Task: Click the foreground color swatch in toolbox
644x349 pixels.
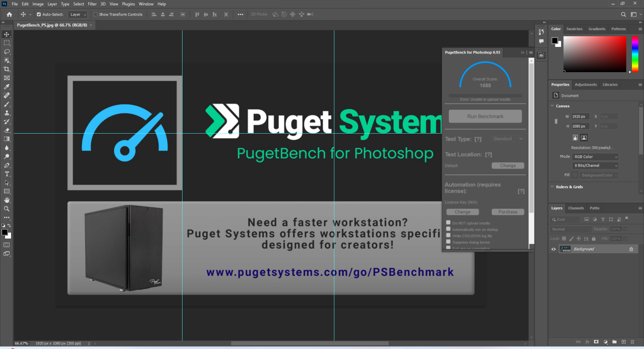Action: click(5, 232)
